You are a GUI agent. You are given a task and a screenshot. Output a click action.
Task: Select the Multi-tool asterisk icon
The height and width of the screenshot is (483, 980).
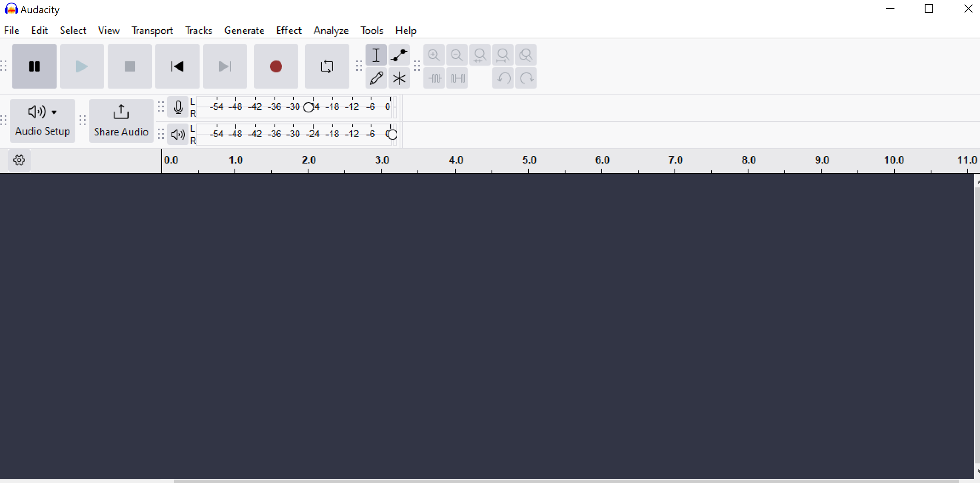pos(399,78)
